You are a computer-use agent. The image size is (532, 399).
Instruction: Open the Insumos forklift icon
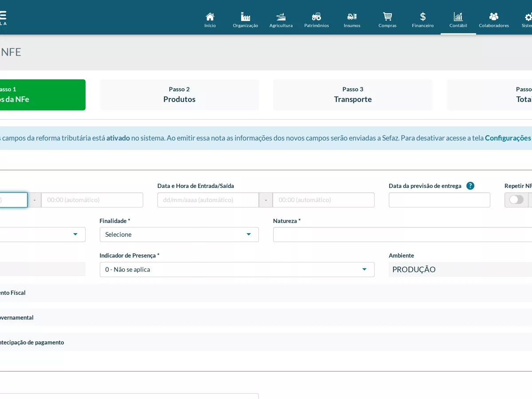click(x=352, y=17)
